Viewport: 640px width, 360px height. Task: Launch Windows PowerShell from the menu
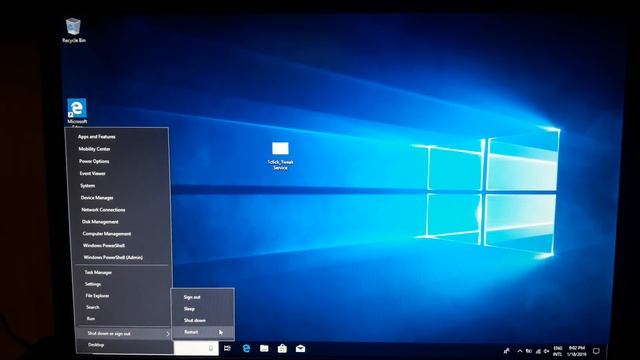coord(104,246)
